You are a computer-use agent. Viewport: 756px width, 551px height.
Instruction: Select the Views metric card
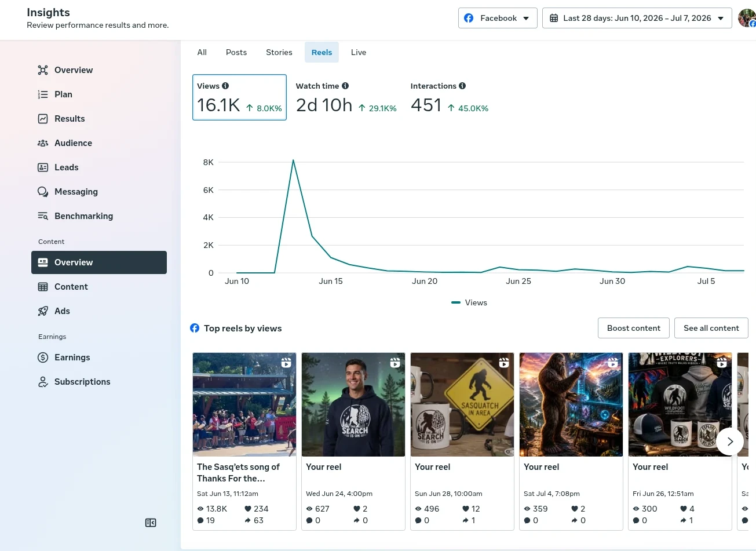[x=239, y=97]
